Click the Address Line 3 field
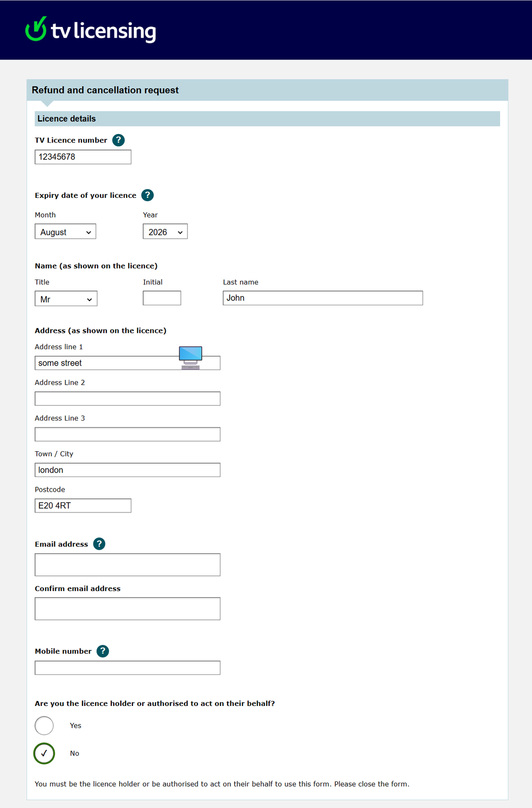Viewport: 532px width, 808px height. coord(128,434)
